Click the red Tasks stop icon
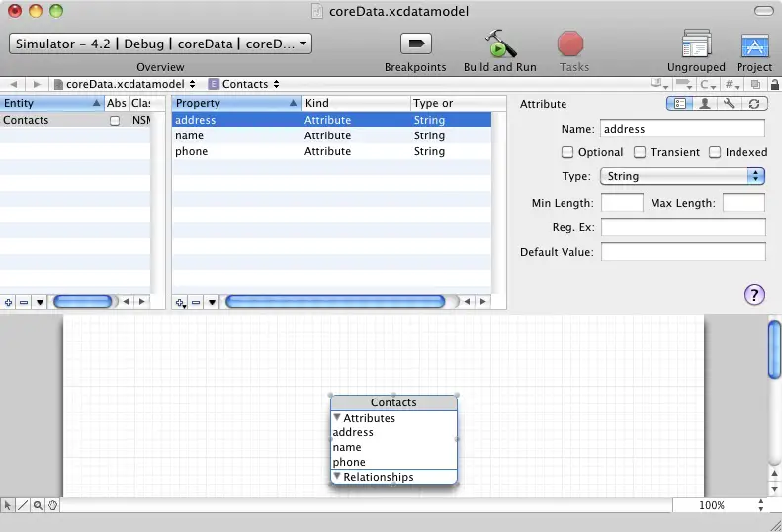782x532 pixels. point(570,44)
